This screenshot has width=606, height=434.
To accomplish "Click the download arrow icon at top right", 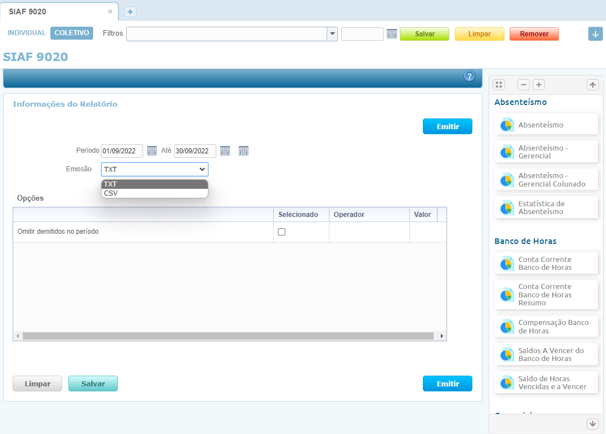I will [595, 34].
